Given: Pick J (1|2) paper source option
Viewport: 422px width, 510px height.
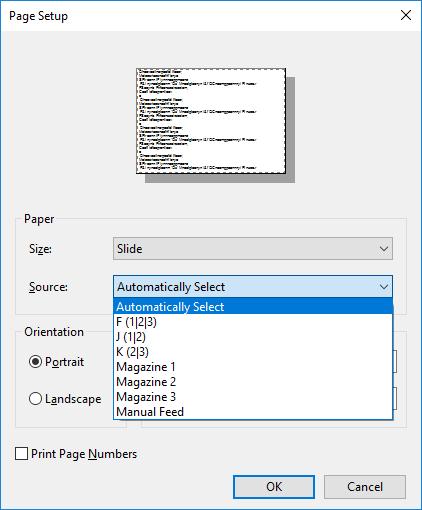Looking at the screenshot, I should click(x=253, y=337).
